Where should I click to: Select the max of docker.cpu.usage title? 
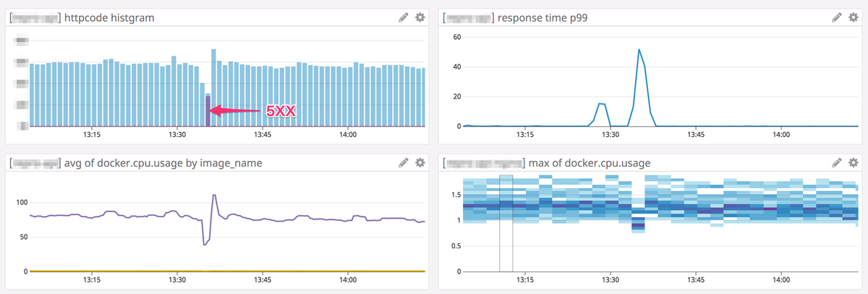coord(590,164)
